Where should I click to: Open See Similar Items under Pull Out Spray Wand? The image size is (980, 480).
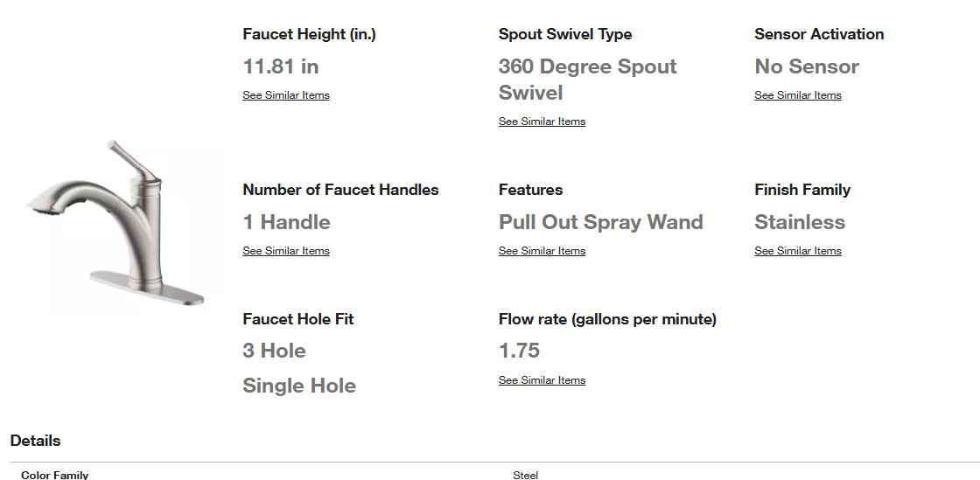pyautogui.click(x=542, y=250)
